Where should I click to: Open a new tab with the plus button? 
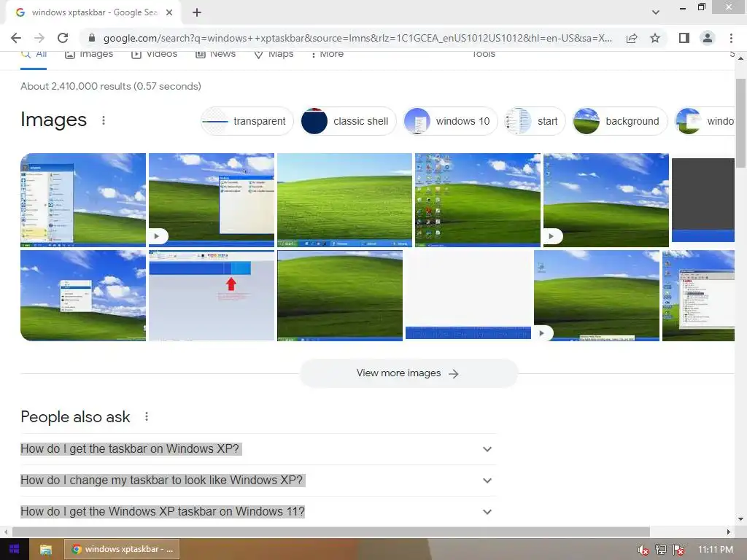pos(197,13)
